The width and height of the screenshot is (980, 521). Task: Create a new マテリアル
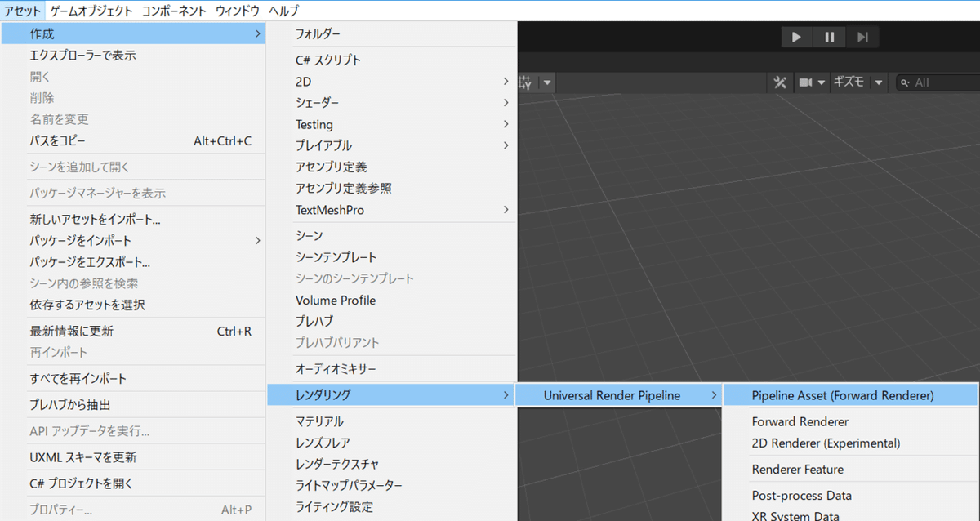tap(392, 421)
